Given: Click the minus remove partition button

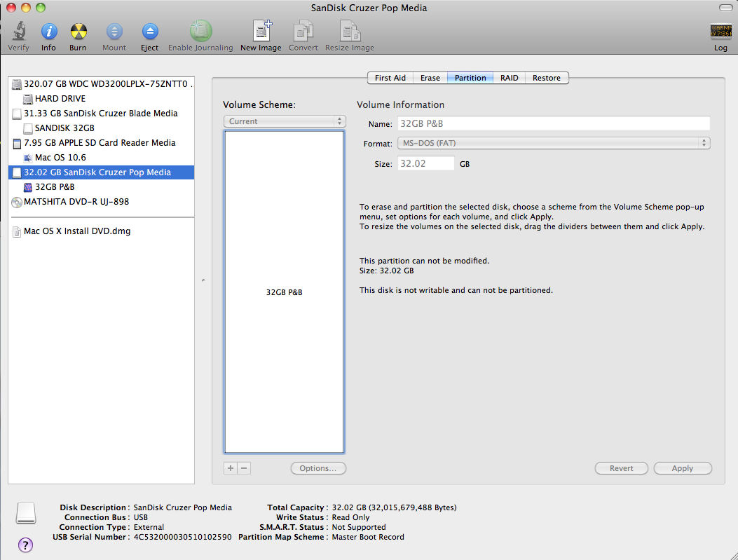Looking at the screenshot, I should tap(244, 468).
